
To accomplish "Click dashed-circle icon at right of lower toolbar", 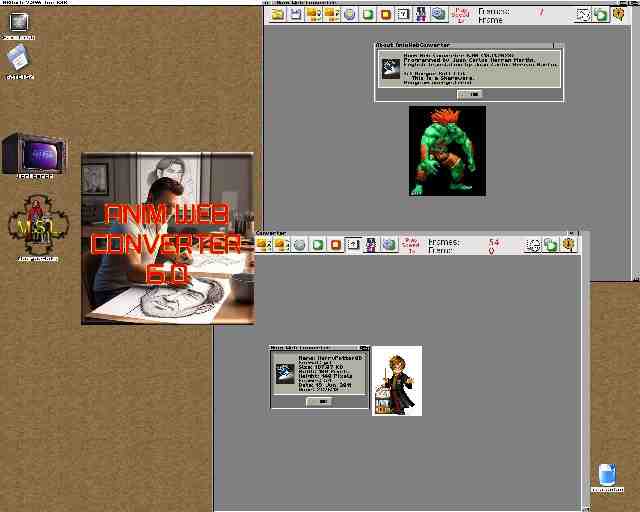I will pos(533,245).
